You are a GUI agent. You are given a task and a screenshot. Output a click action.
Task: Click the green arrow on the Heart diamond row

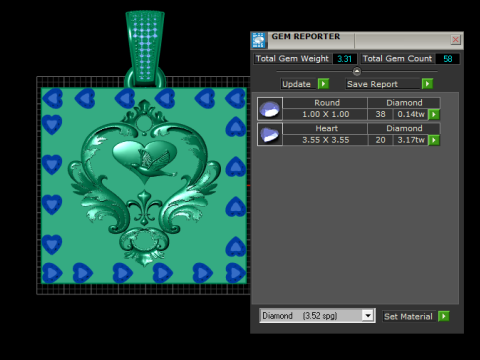(434, 140)
